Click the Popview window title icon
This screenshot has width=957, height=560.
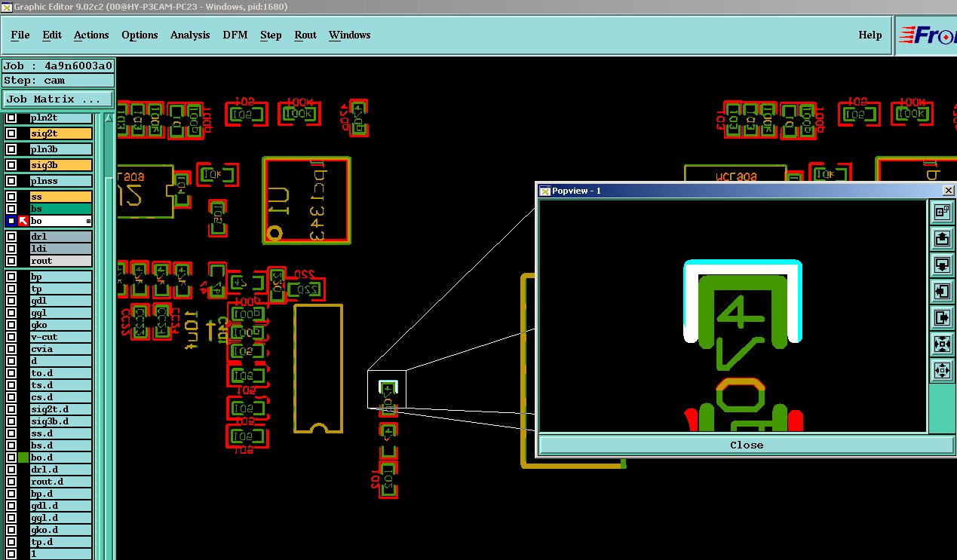pos(544,191)
